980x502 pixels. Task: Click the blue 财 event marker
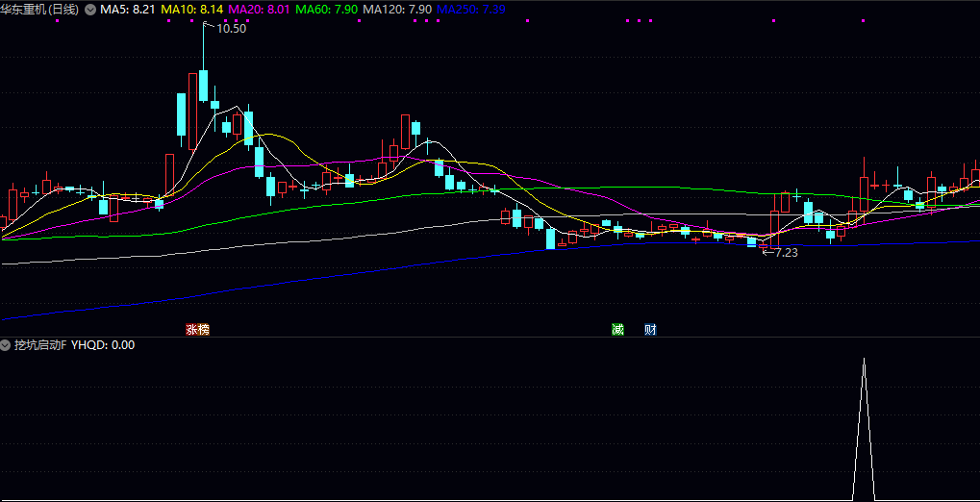(651, 329)
